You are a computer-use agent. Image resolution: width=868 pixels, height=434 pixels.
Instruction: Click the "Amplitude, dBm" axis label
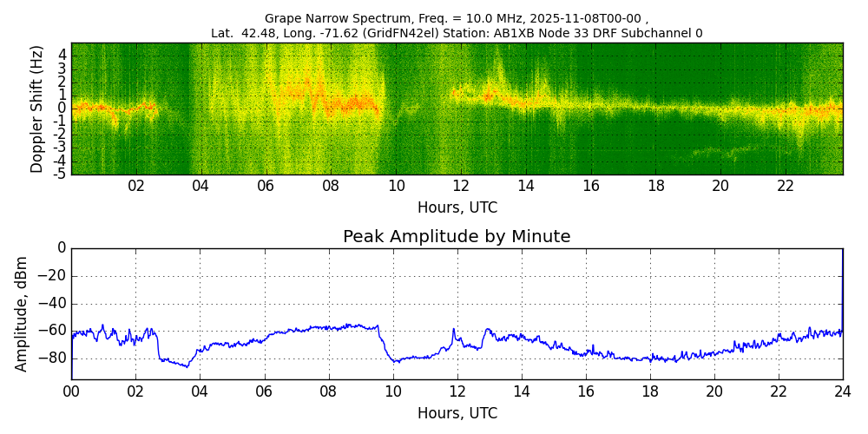click(x=23, y=313)
